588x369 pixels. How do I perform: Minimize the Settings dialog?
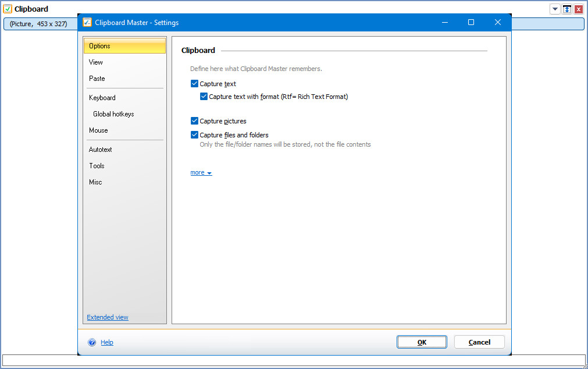point(445,23)
